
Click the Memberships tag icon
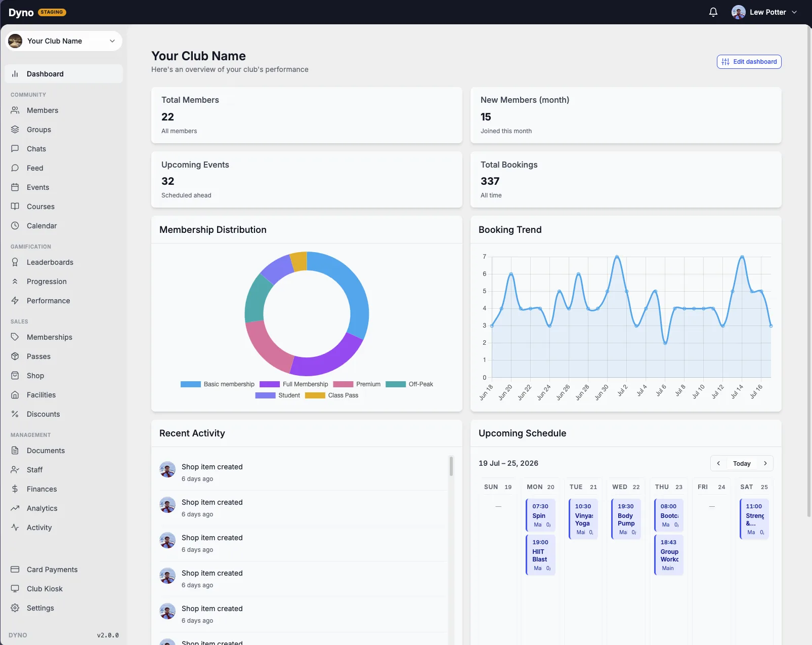tap(15, 337)
